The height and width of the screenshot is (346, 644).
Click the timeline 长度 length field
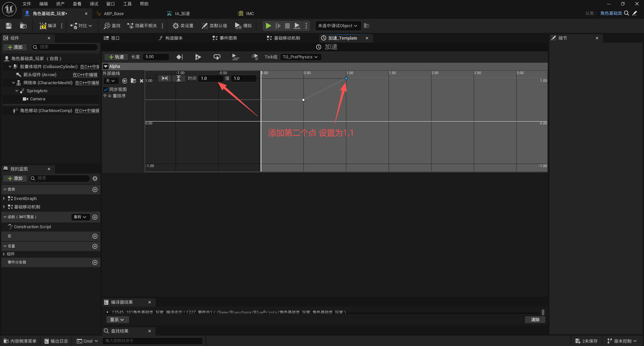click(x=156, y=57)
